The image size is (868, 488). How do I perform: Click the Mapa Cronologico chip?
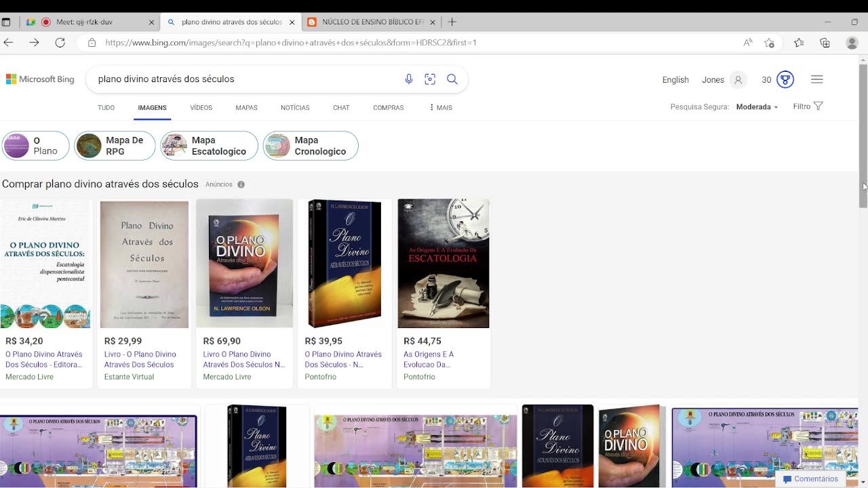311,146
